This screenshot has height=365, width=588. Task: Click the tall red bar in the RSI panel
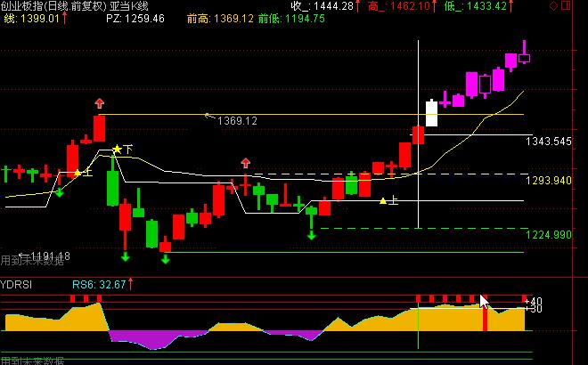pyautogui.click(x=485, y=316)
